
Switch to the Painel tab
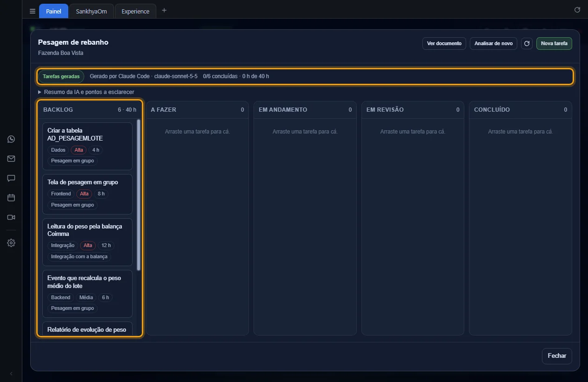click(x=53, y=11)
